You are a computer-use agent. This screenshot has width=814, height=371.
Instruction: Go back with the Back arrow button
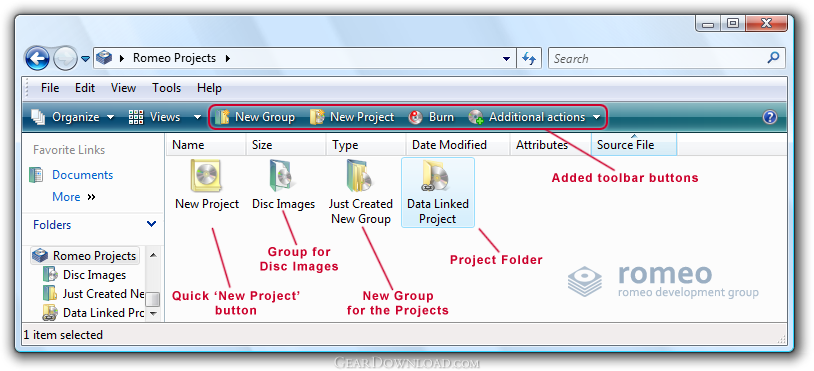tap(37, 58)
